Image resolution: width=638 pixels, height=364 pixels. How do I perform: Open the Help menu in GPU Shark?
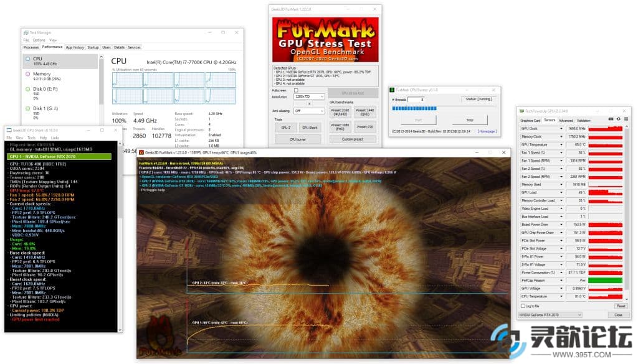(x=43, y=138)
